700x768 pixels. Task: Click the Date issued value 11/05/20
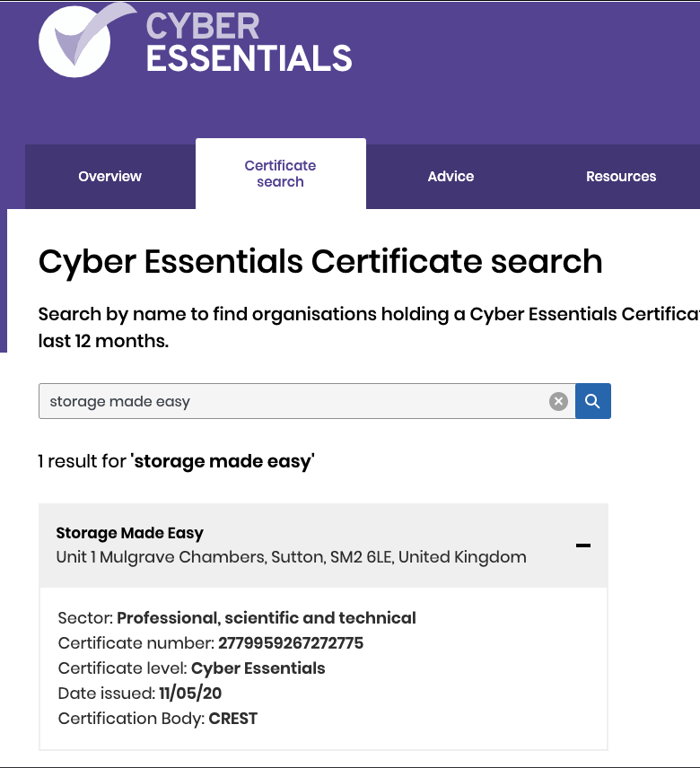pyautogui.click(x=190, y=694)
